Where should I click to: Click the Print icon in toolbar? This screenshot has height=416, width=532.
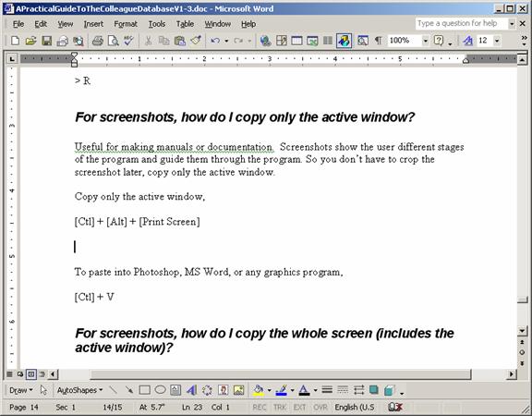[98, 41]
